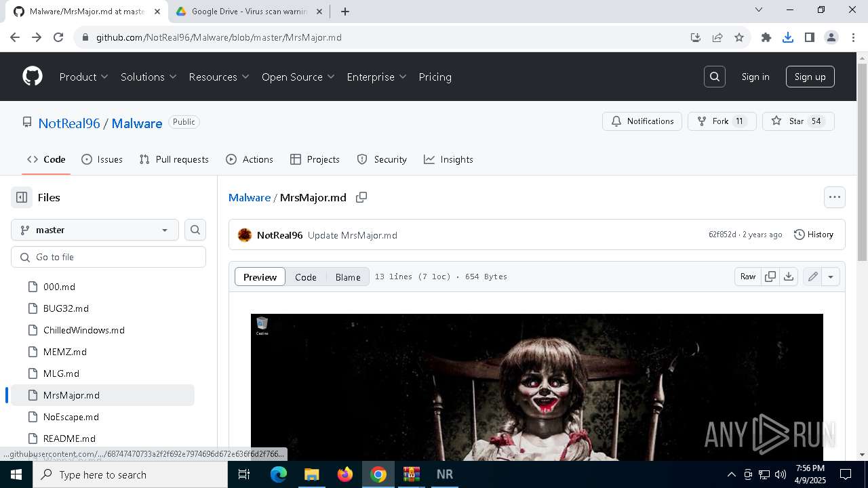The width and height of the screenshot is (868, 488).
Task: Open Chrome three-dot menu
Action: (x=853, y=37)
